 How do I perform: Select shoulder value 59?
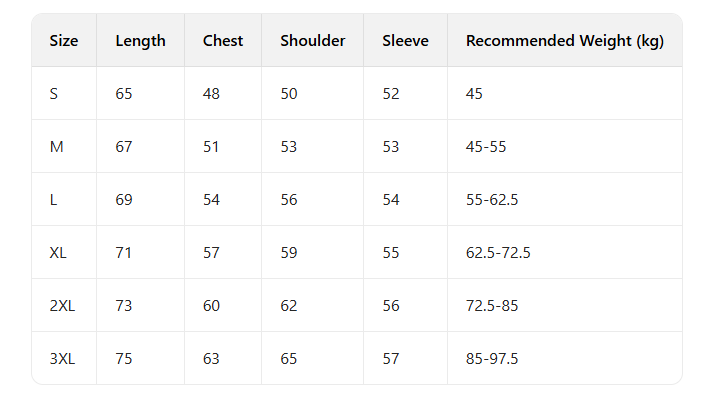(289, 253)
